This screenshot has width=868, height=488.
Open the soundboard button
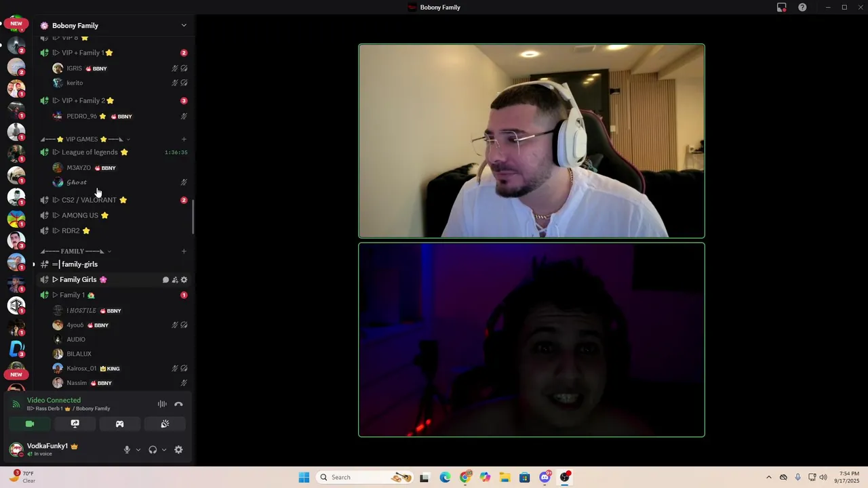pos(165,424)
